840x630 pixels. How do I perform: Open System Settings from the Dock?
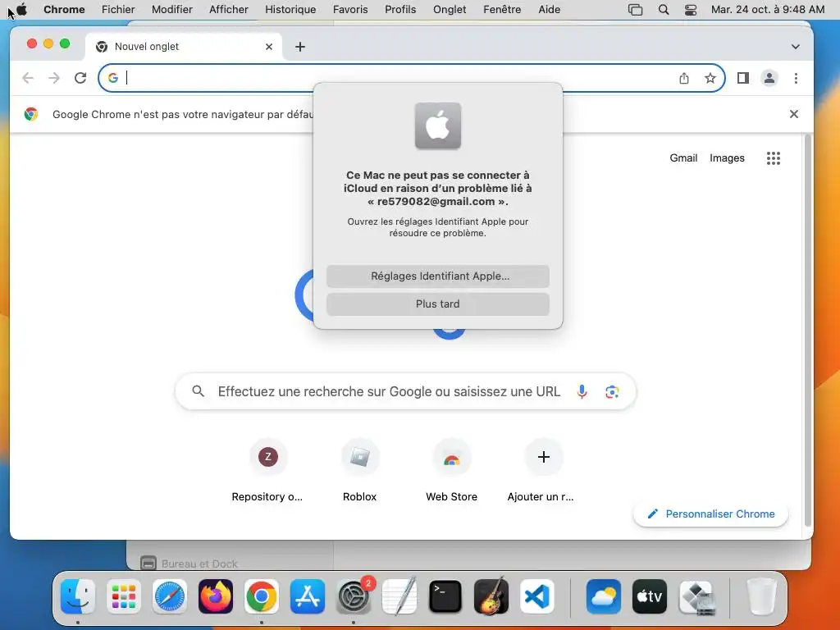(354, 596)
